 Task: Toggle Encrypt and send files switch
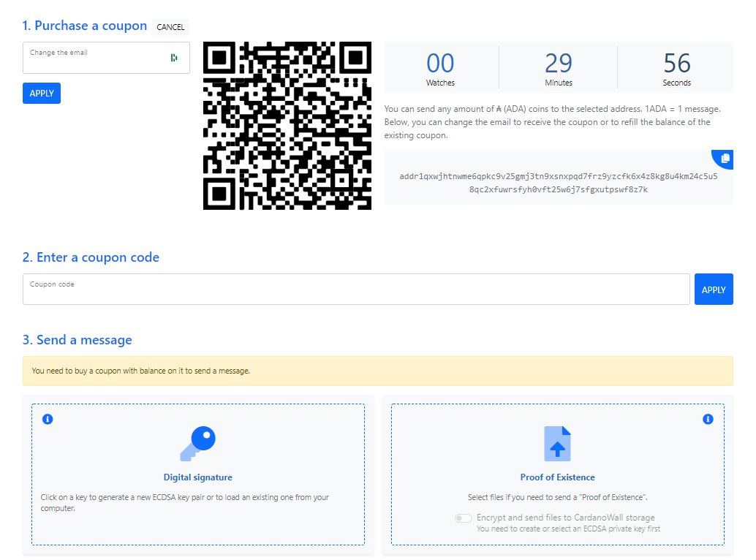(x=464, y=518)
